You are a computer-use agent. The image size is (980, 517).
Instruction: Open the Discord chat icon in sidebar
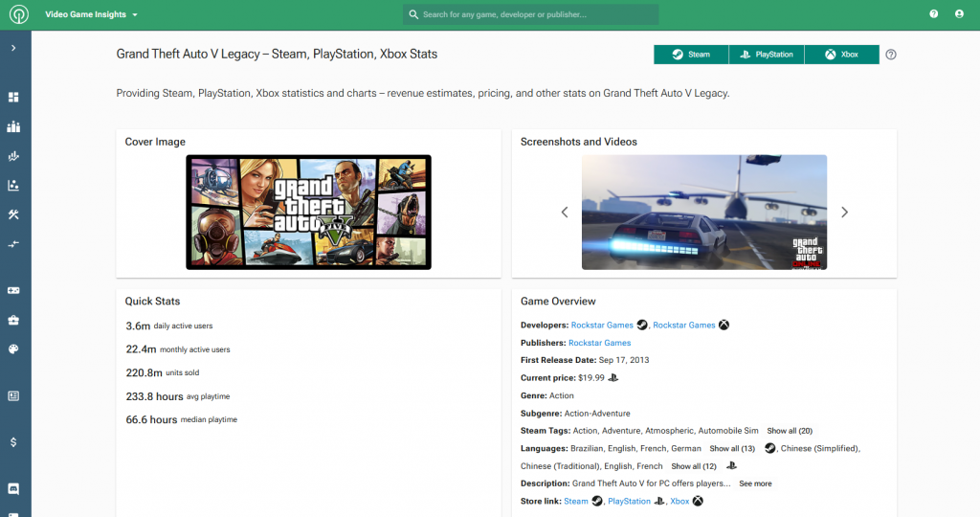(x=13, y=489)
